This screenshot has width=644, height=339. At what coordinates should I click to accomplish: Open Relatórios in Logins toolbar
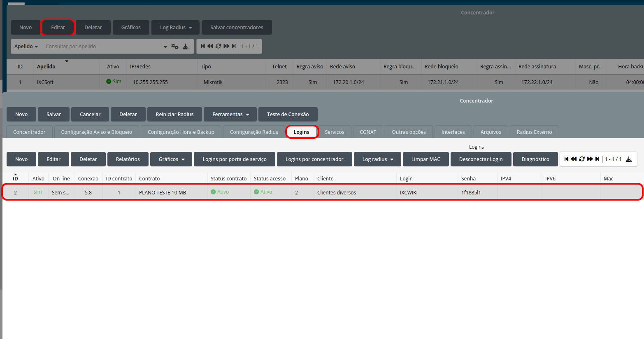tap(128, 159)
